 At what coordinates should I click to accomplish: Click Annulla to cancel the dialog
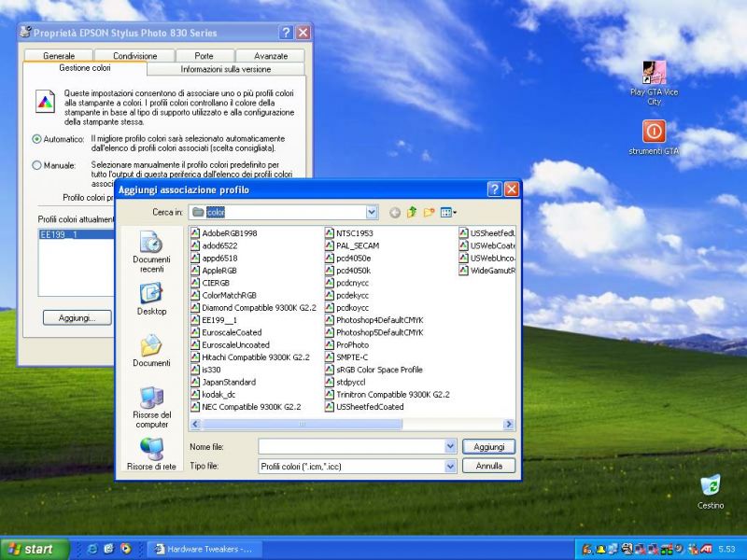click(488, 466)
